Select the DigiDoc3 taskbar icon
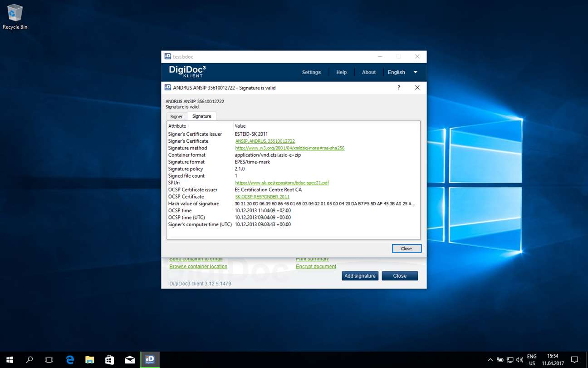The image size is (588, 368). coord(150,360)
